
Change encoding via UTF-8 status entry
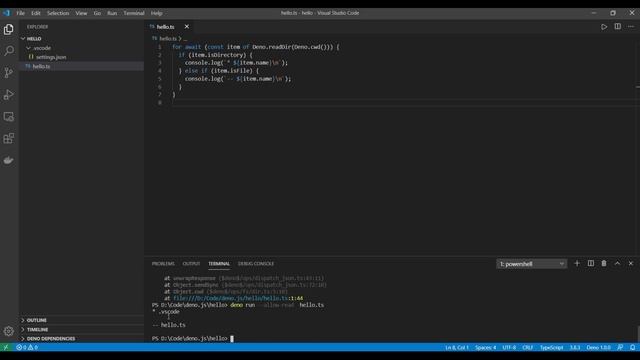click(x=509, y=347)
